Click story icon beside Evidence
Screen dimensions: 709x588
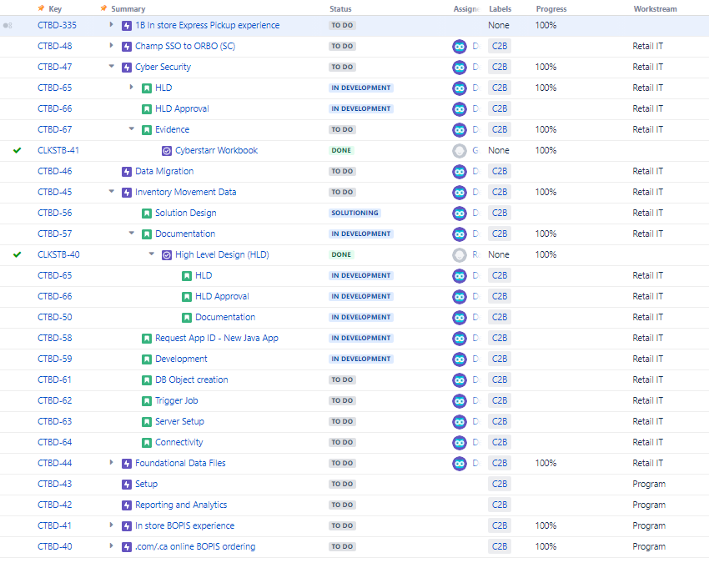[147, 130]
